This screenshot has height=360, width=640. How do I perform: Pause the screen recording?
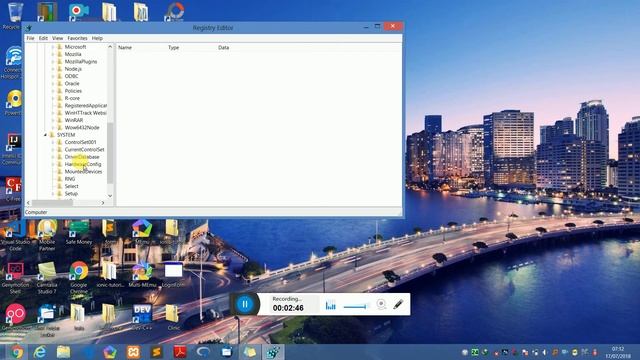coord(245,304)
